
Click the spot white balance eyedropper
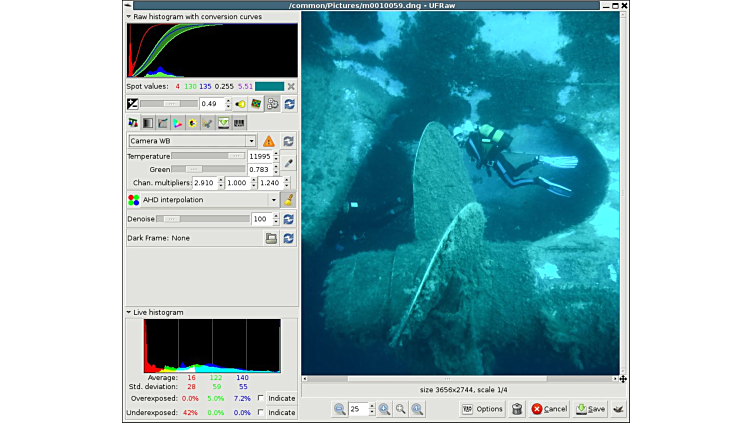click(289, 162)
